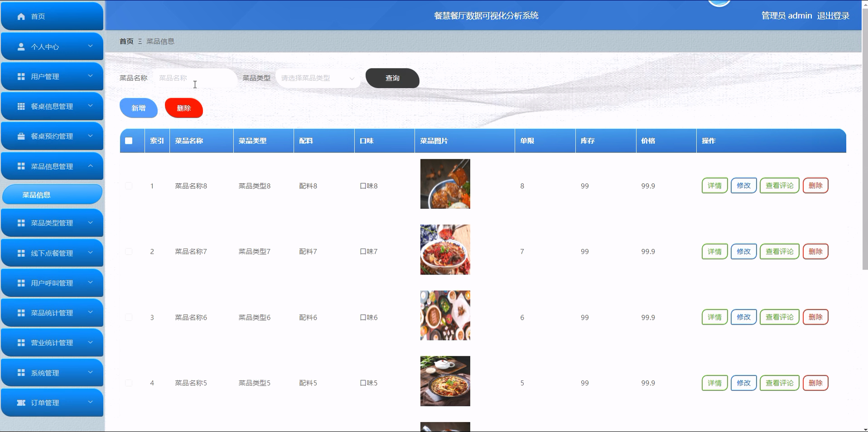Click the statistics icon on 菜品统计管理

[20, 312]
